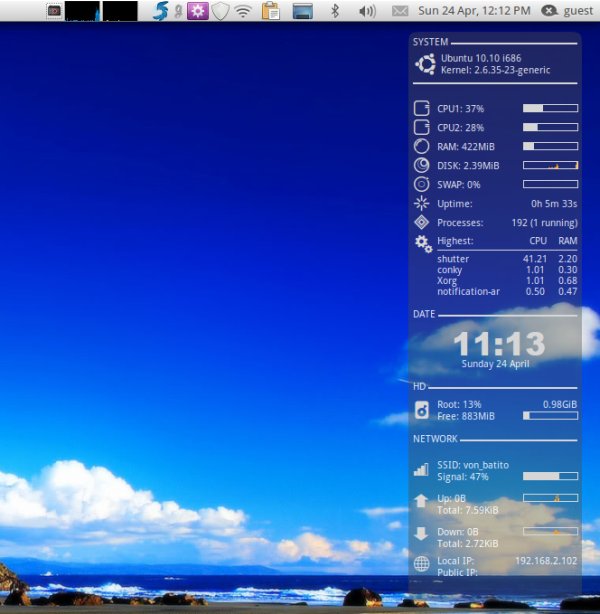Open the sound volume indicator
Screen dimensions: 600x614
click(x=367, y=11)
